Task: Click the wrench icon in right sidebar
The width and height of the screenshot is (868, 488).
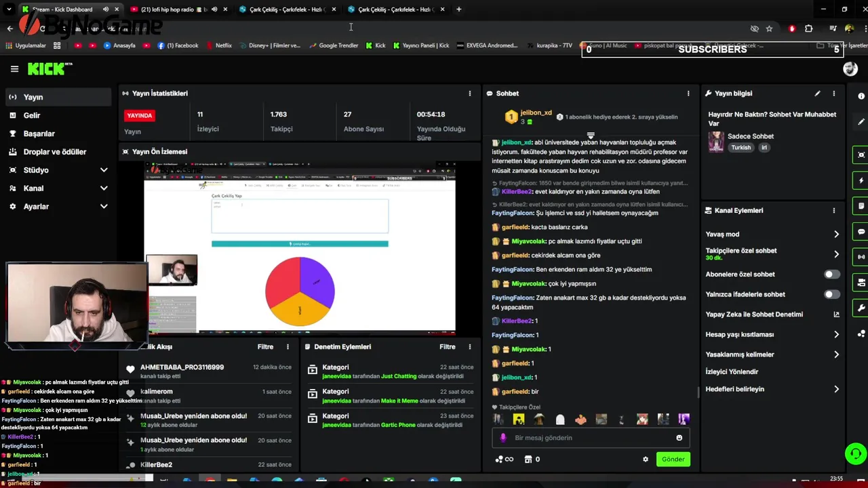Action: click(861, 308)
